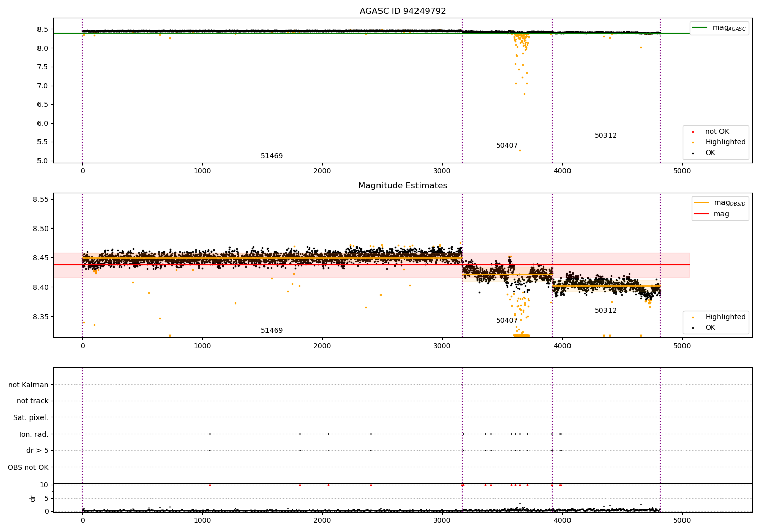Click the lowest orange outlier point near 5.25 magnitude
Viewport: 760px width, 532px height.
click(x=520, y=150)
